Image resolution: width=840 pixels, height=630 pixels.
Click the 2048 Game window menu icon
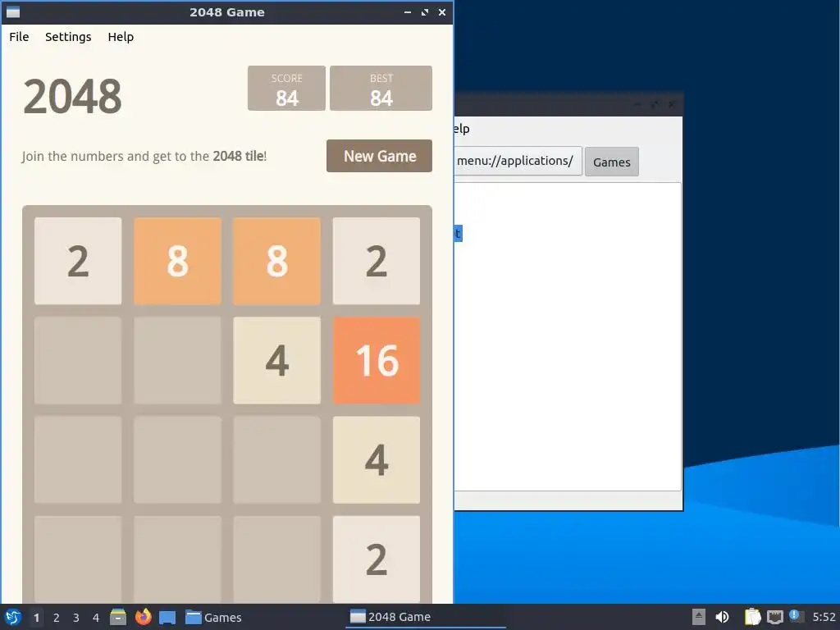[x=13, y=12]
